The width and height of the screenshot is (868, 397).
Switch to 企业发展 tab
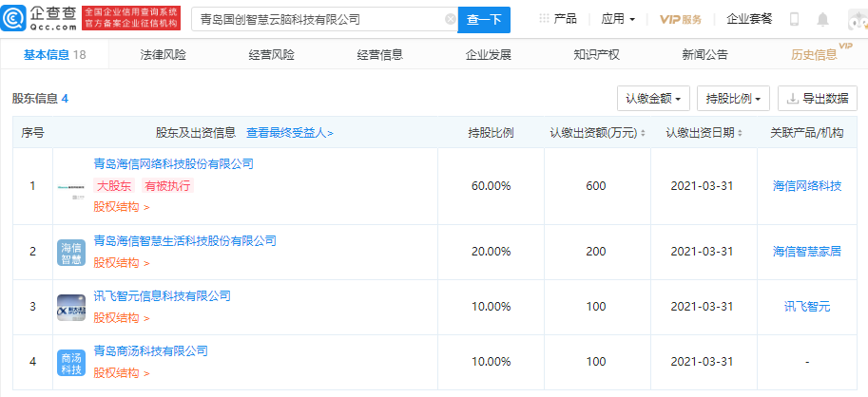[x=489, y=54]
